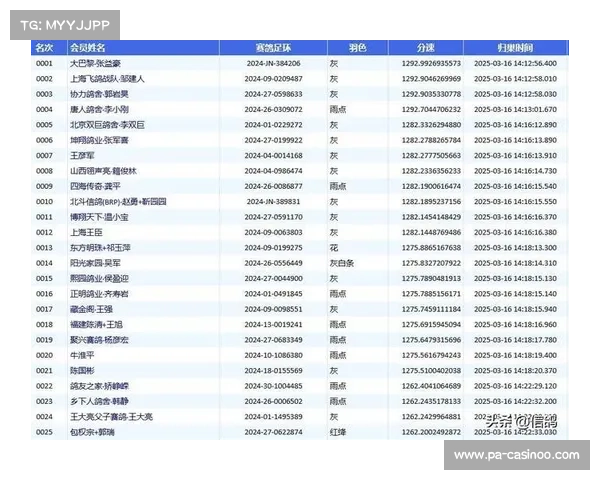Click ring number 2024-27-0199922
The image size is (600, 480).
[273, 140]
